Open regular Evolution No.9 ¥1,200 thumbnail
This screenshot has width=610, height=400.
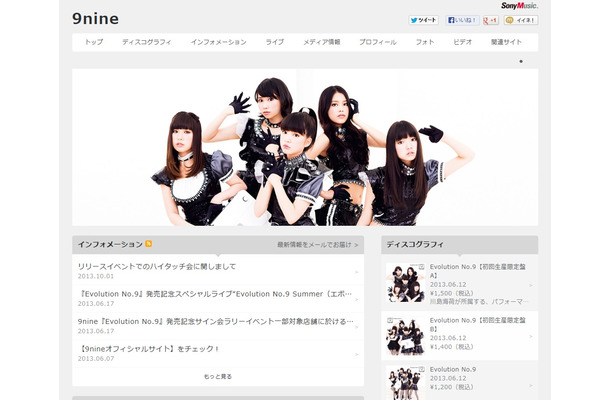[405, 383]
